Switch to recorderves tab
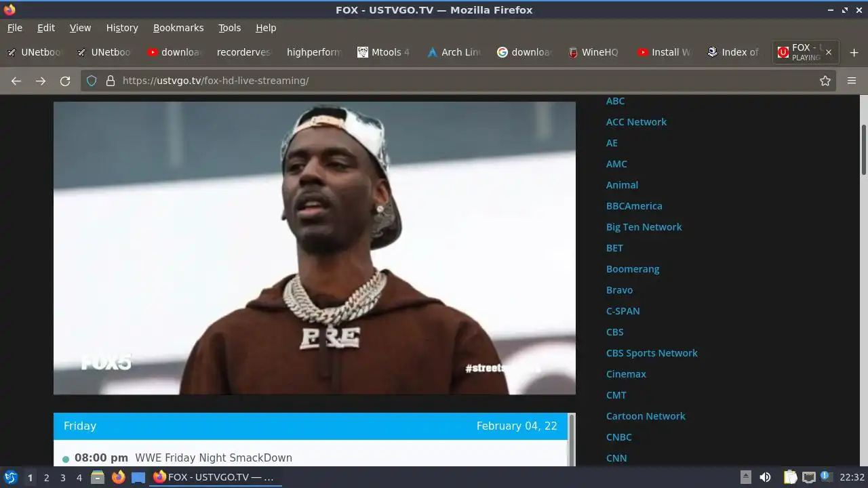 point(243,52)
